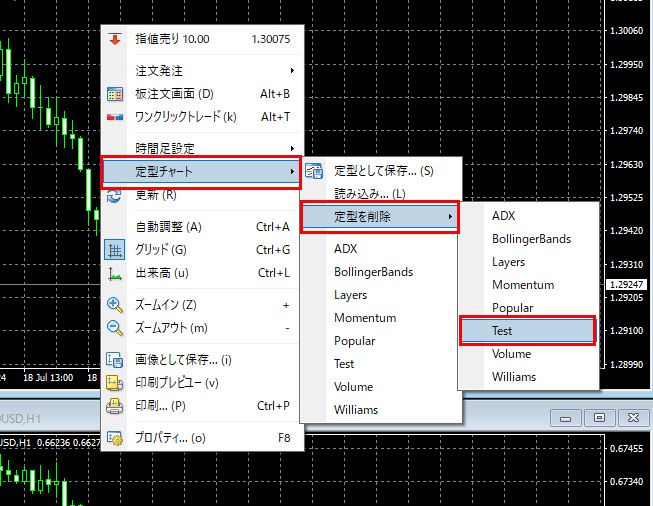
Task: Click the red sell-limit arrow icon
Action: [115, 39]
